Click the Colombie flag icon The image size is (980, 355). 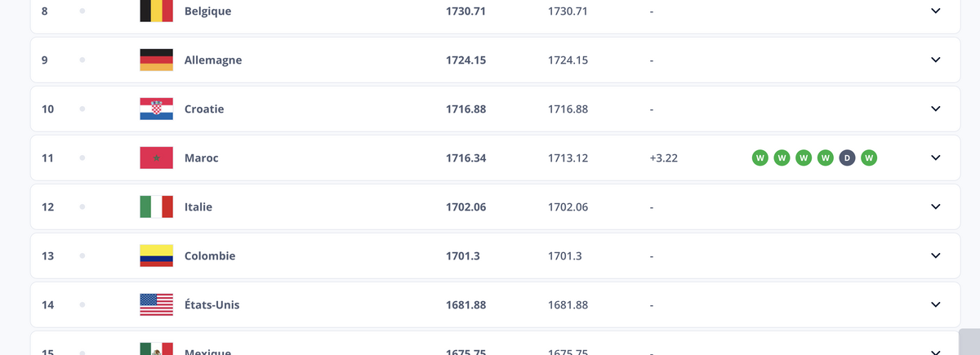click(x=156, y=255)
